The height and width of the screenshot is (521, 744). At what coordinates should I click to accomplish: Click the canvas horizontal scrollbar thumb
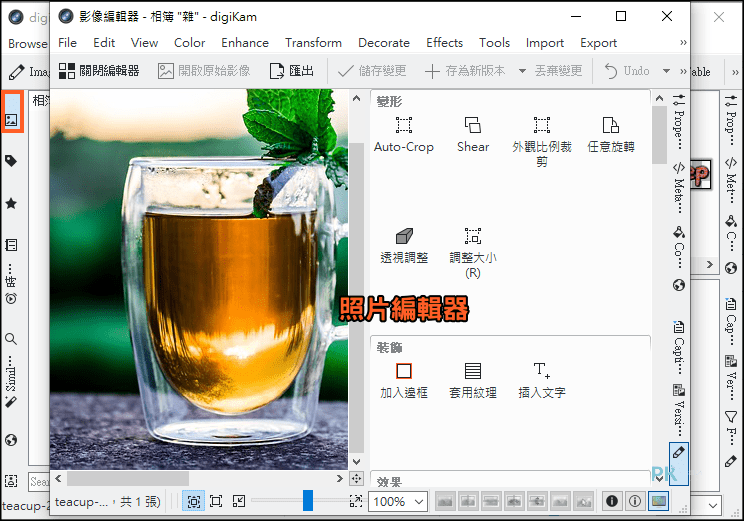(128, 478)
